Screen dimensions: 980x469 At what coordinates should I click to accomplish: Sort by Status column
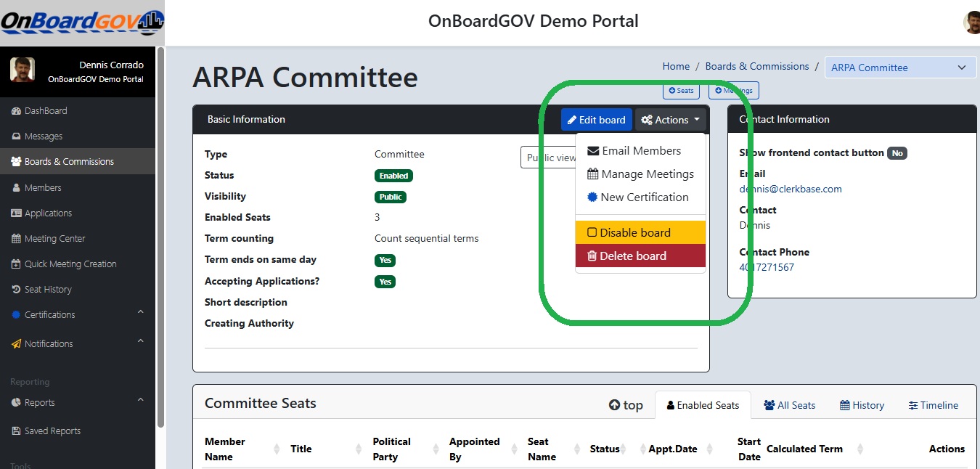click(608, 449)
